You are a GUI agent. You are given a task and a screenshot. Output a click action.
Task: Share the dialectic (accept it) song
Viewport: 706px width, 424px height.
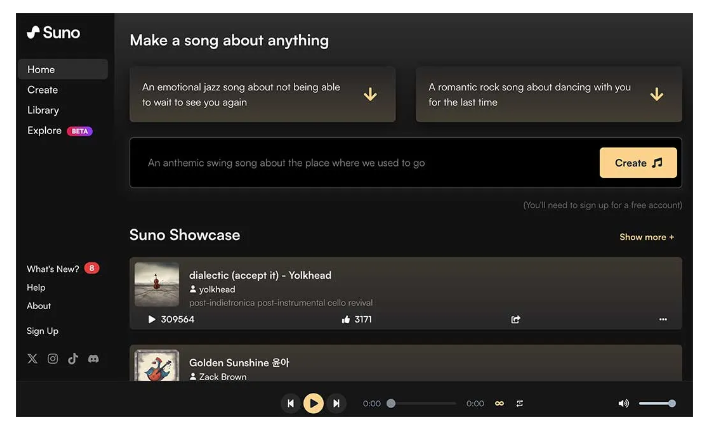coord(516,319)
